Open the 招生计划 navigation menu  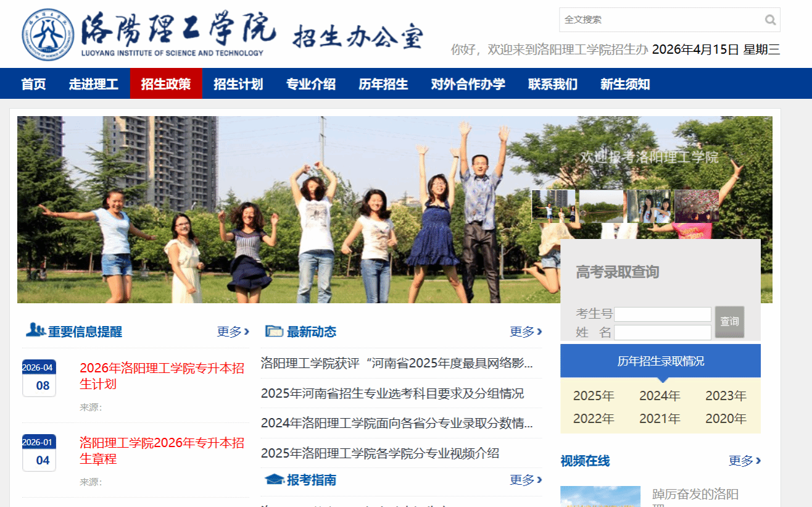coord(238,84)
